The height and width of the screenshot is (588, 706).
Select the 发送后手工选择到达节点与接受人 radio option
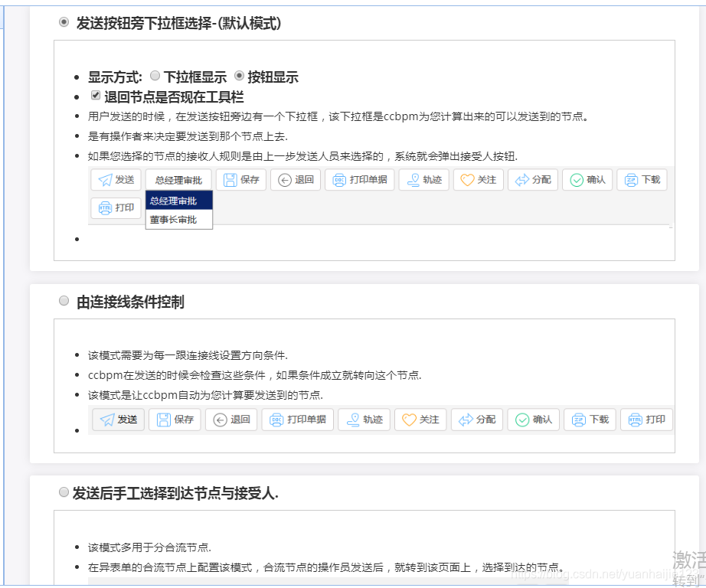point(64,492)
